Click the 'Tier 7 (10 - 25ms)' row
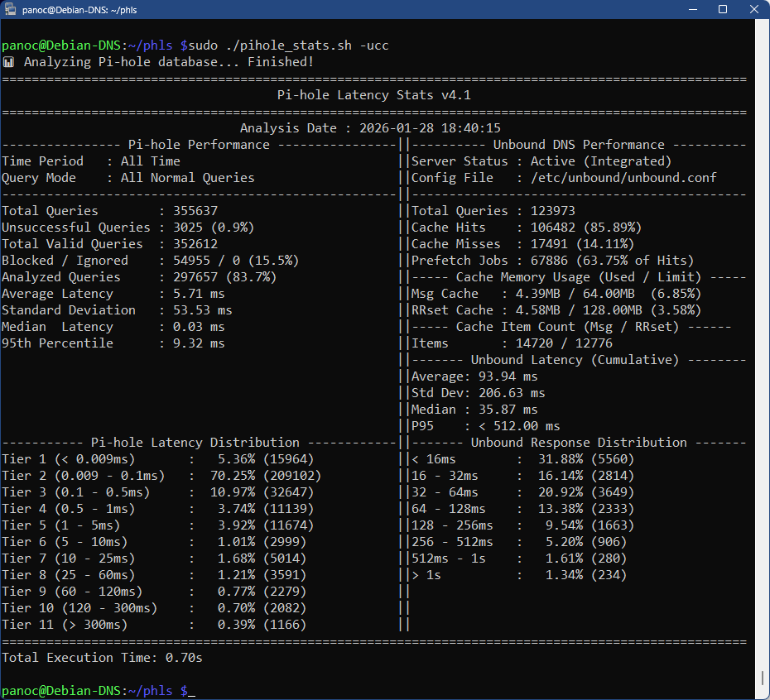The width and height of the screenshot is (770, 700). (x=154, y=559)
